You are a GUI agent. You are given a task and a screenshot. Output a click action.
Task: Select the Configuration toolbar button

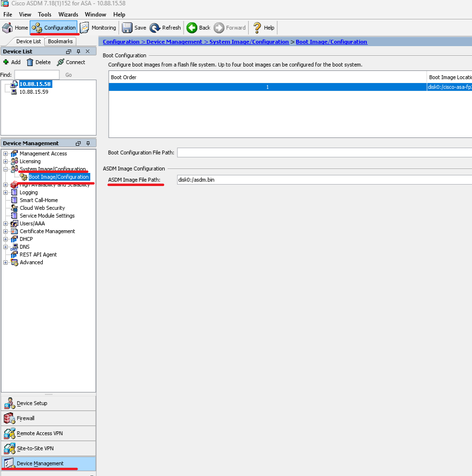click(53, 28)
